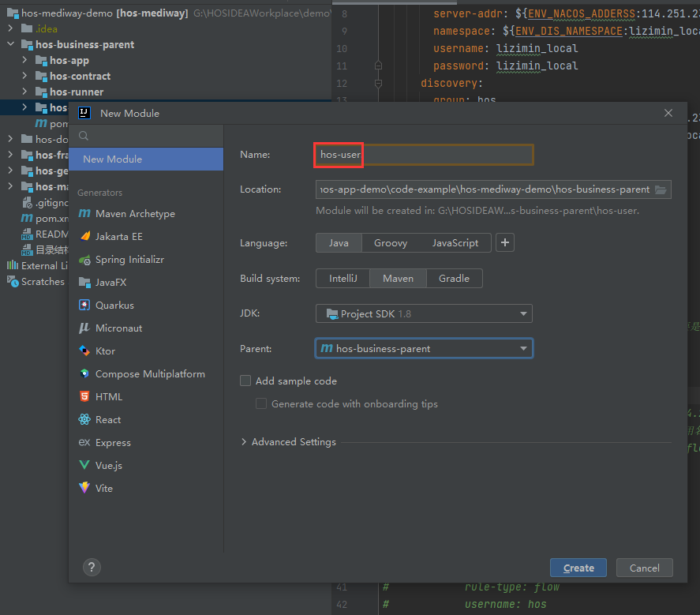The image size is (700, 615).
Task: Open the JDK Project SDK dropdown
Action: (424, 314)
